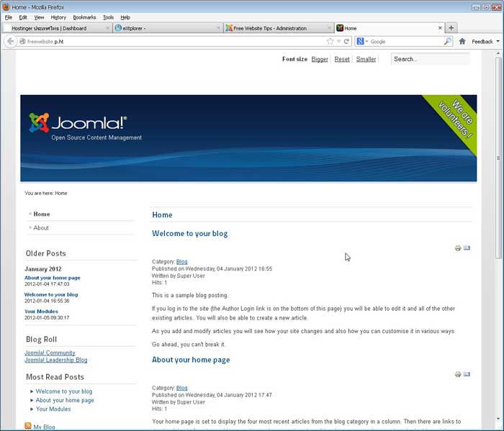Screen dimensions: 504x431
Task: Open the Bookmarks menu
Action: [84, 17]
